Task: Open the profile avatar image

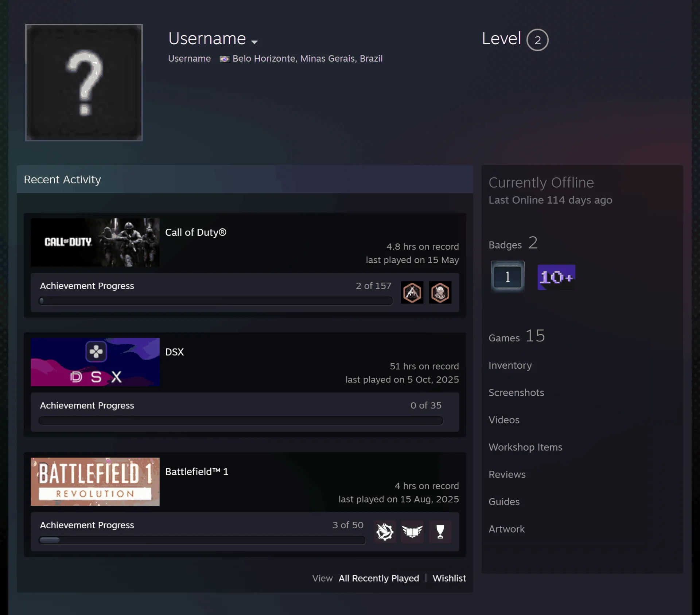Action: [84, 82]
